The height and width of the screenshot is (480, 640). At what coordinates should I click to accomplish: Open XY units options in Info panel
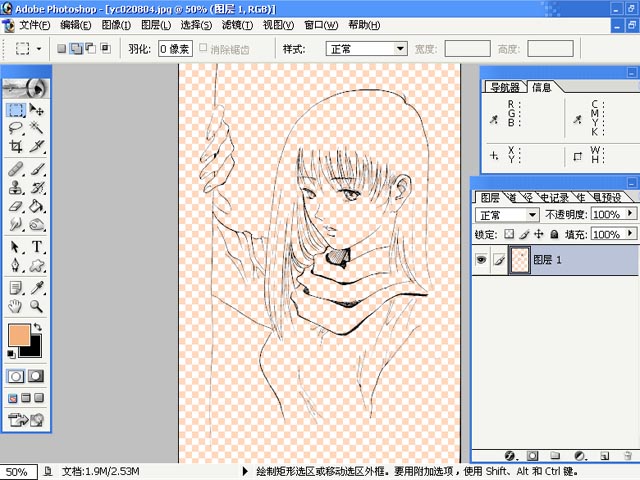(494, 156)
